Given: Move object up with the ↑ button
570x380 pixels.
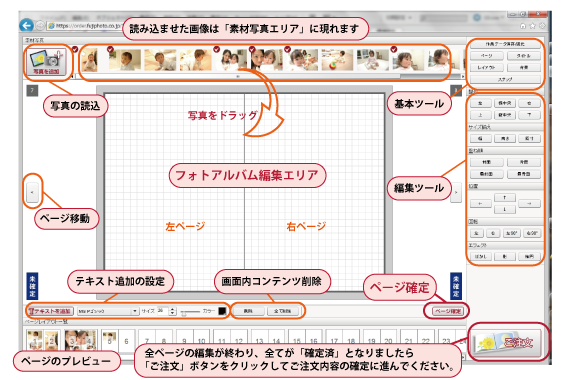Looking at the screenshot, I should (x=505, y=197).
